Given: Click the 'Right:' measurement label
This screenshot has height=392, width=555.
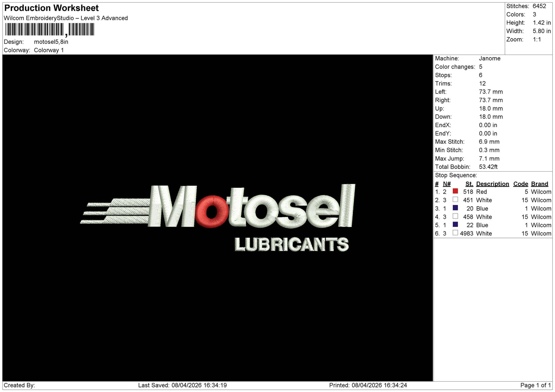Looking at the screenshot, I should [x=443, y=100].
